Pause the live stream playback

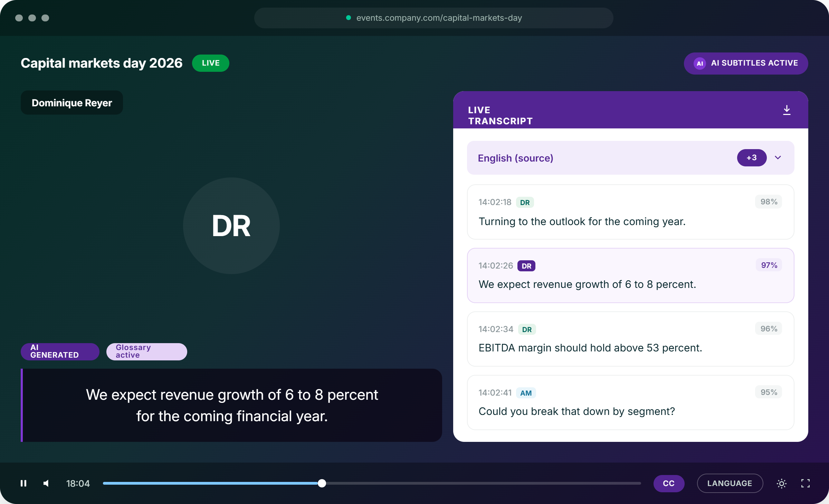23,483
